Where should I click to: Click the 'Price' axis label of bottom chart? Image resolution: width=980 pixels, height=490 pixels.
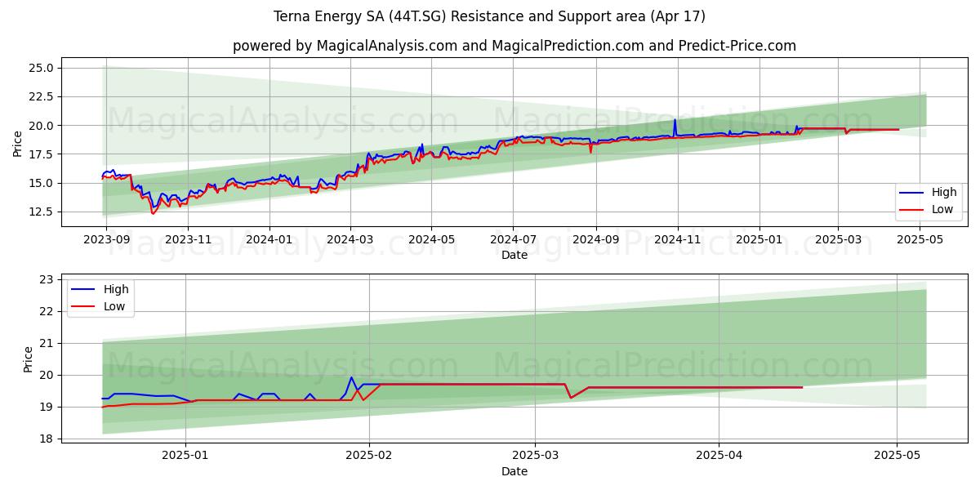pos(29,359)
